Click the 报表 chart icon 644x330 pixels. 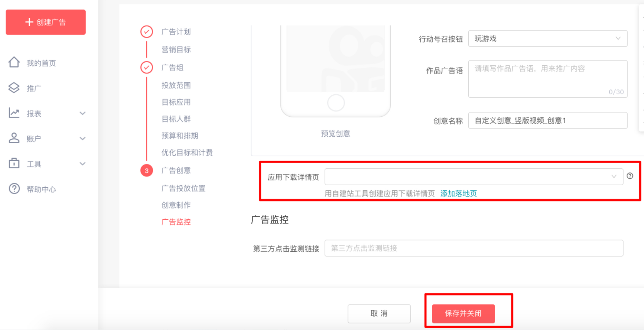pyautogui.click(x=14, y=113)
